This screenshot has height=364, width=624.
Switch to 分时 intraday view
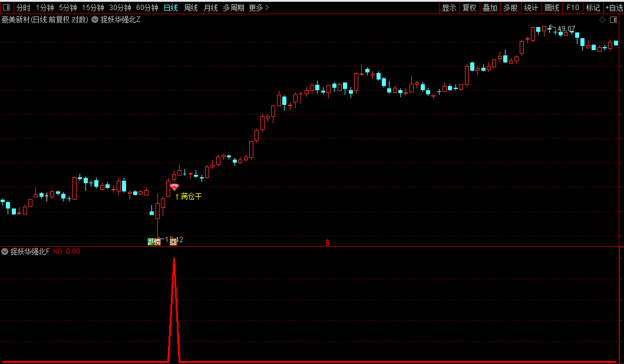coord(23,8)
